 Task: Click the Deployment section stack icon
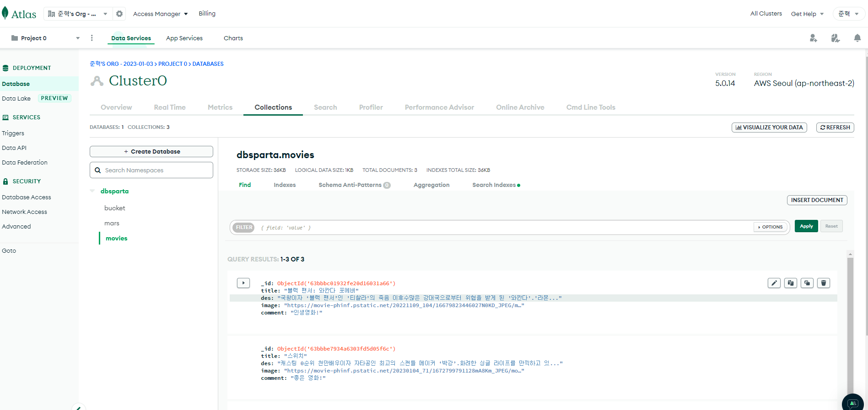point(5,68)
